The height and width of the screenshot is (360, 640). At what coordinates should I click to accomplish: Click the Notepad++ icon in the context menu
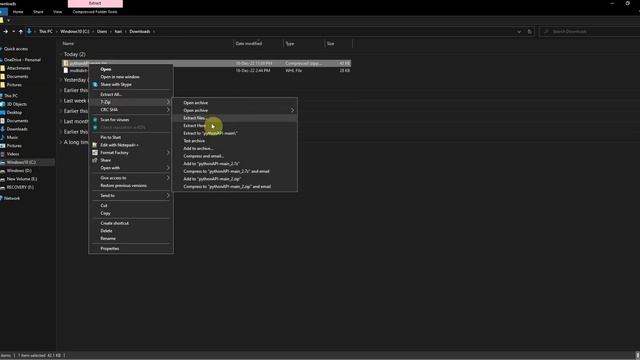pyautogui.click(x=95, y=145)
